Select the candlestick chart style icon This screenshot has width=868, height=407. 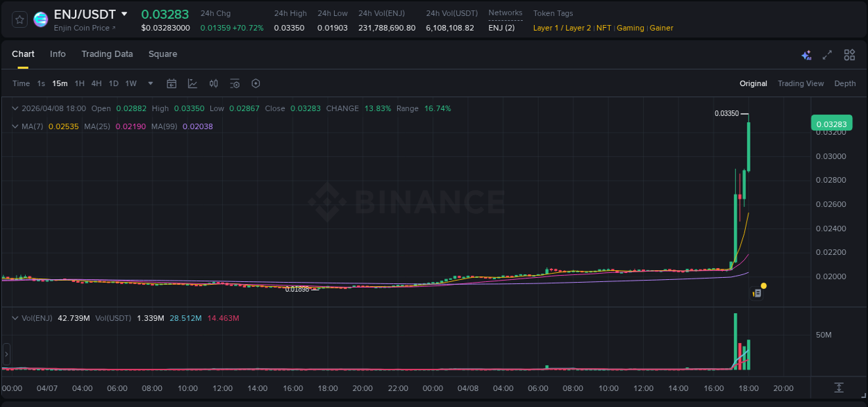pos(214,83)
